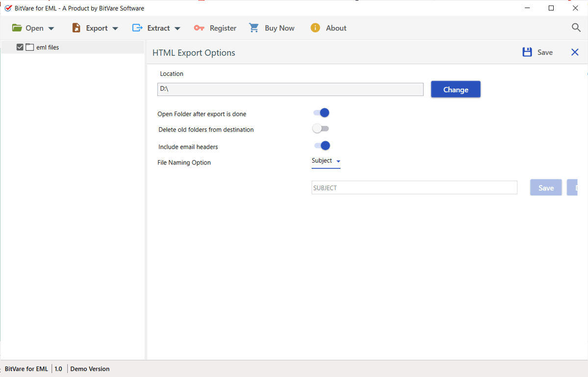Click BitVare for EML in status bar
Image resolution: width=588 pixels, height=377 pixels.
[26, 369]
